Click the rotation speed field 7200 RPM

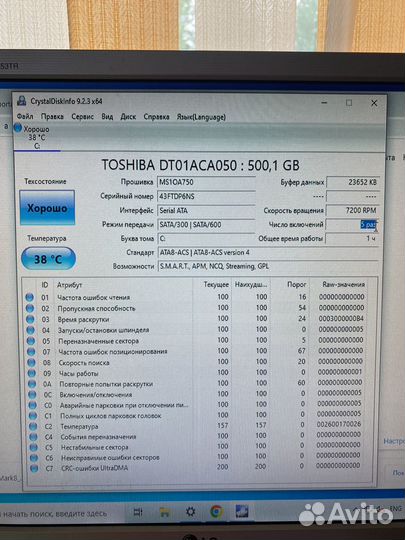[x=353, y=210]
